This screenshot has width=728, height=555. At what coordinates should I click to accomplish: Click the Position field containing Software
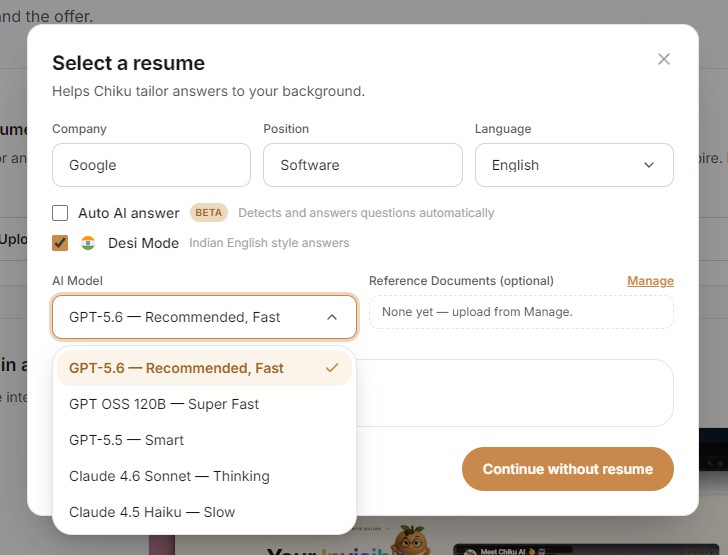click(363, 165)
